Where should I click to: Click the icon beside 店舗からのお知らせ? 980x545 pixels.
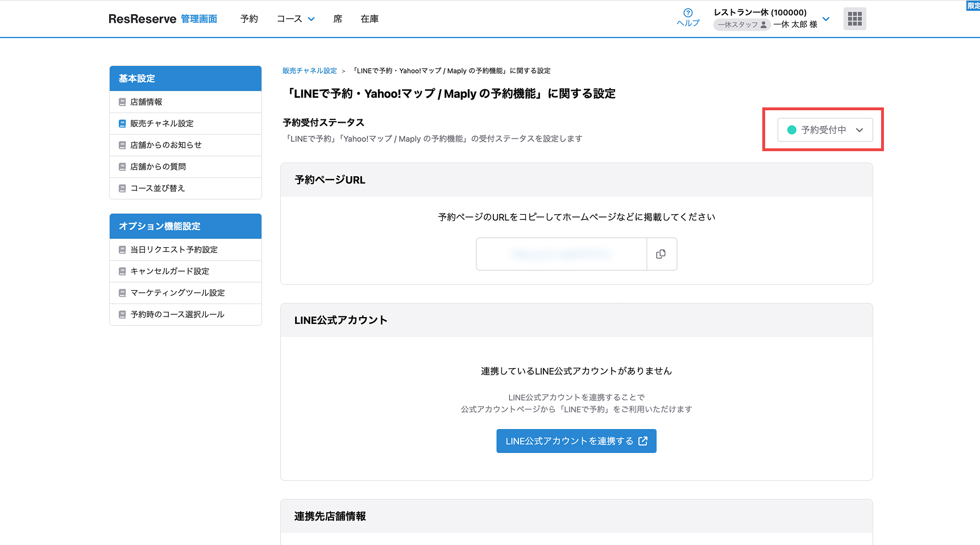(x=122, y=145)
